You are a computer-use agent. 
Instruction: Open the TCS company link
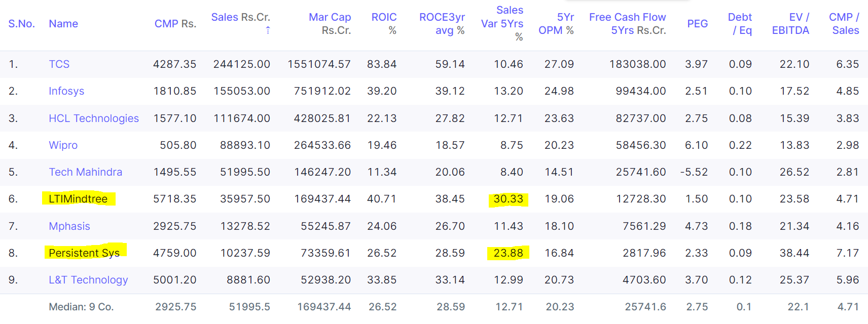point(59,64)
